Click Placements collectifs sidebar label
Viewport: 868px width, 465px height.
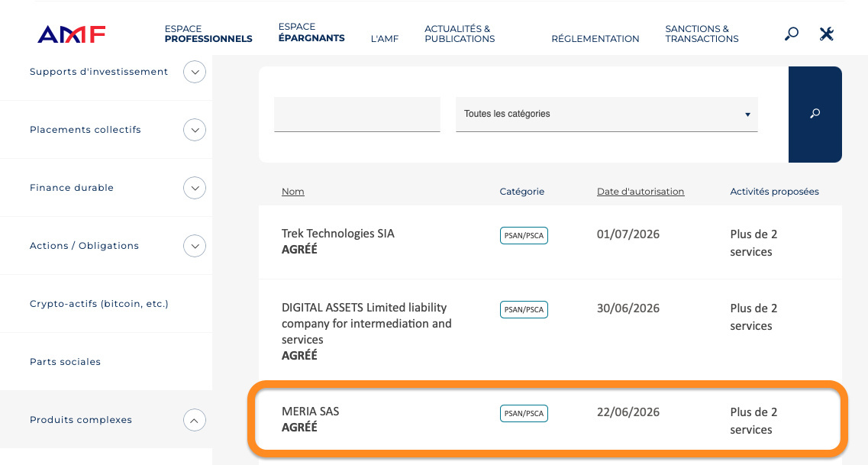(x=86, y=130)
